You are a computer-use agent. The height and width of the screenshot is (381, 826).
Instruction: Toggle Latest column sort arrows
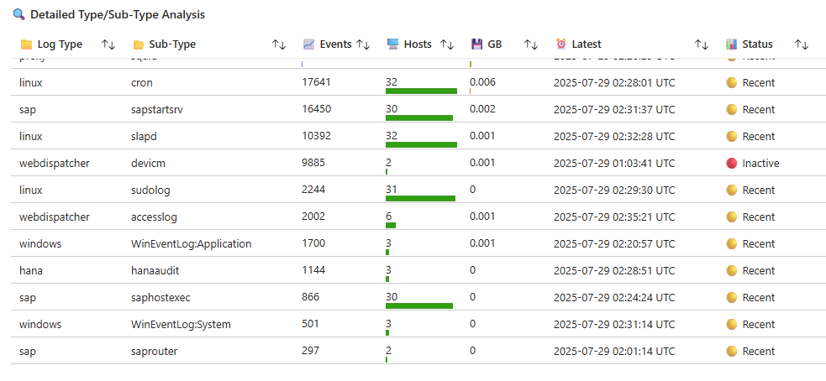pos(701,45)
